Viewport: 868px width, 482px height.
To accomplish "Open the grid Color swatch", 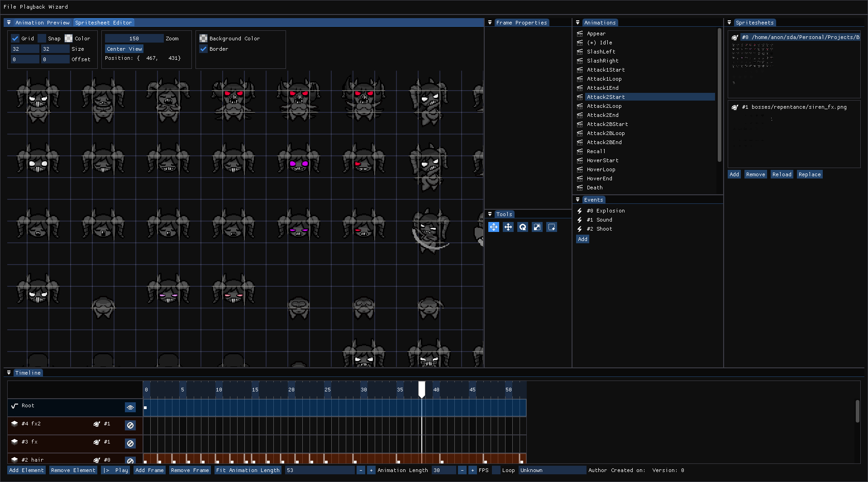I will point(68,39).
